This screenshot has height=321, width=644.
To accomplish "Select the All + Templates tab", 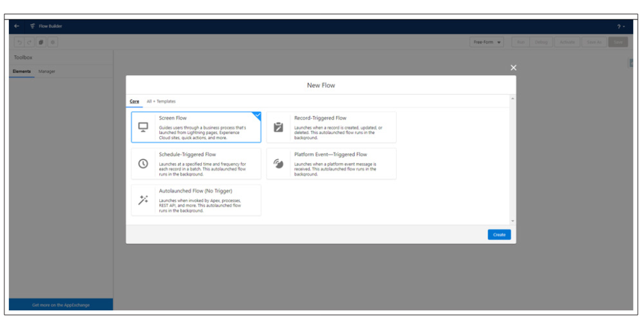I will coord(161,102).
